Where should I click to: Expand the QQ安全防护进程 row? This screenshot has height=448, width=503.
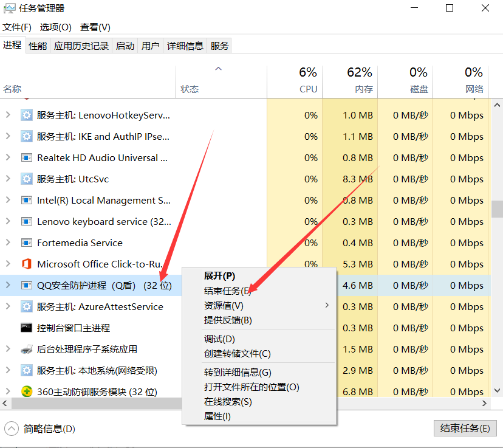[8, 284]
